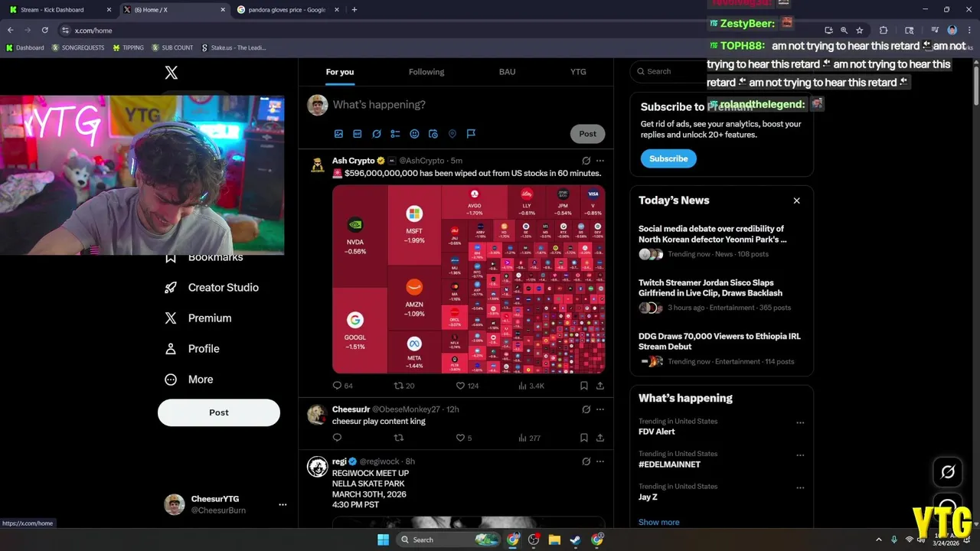Open Grok explain on the Ash Crypto post
The image size is (980, 551).
point(586,161)
